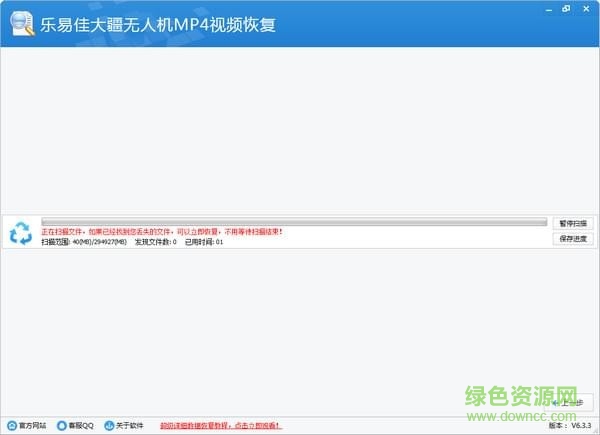This screenshot has height=435, width=600.
Task: Minimize the recovery window
Action: (x=549, y=9)
